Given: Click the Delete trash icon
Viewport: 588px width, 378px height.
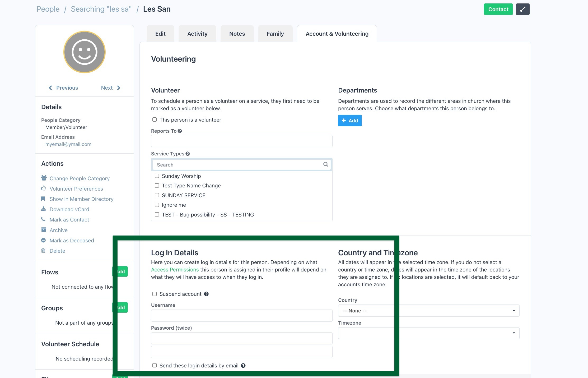Looking at the screenshot, I should tap(43, 251).
